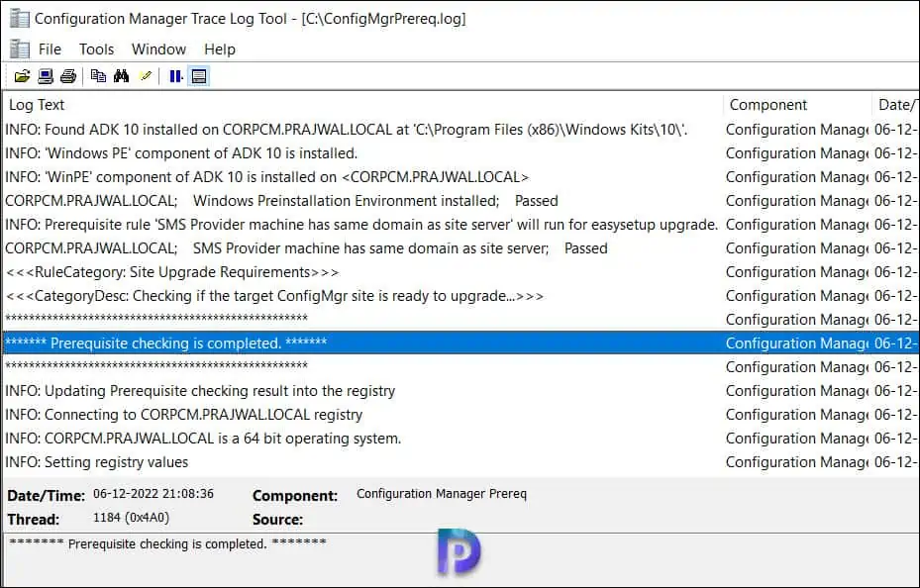
Task: Click the Log Text column header
Action: coord(363,105)
